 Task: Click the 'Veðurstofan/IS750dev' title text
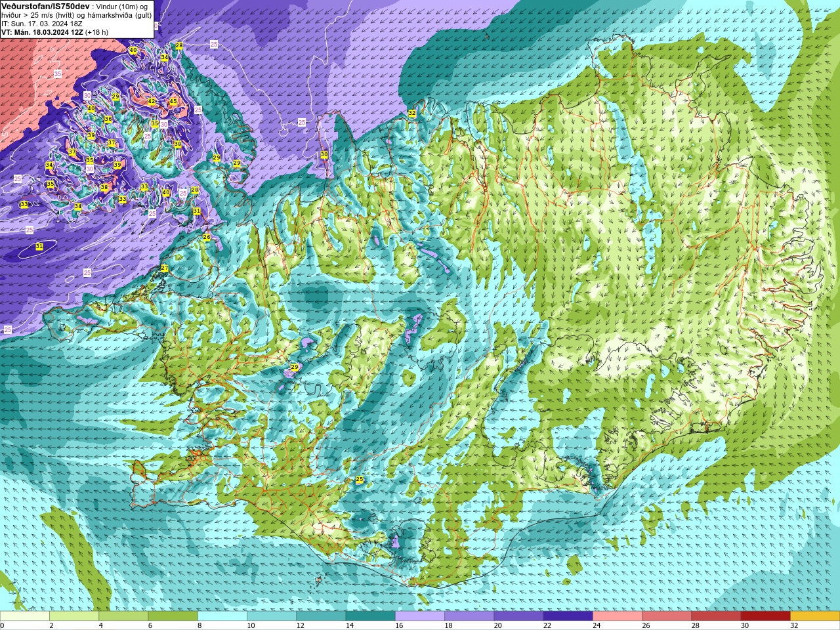point(46,6)
